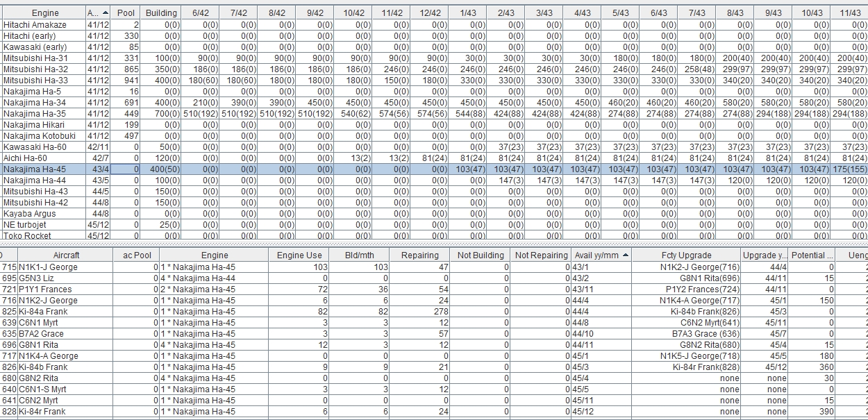Screen dimensions: 868x420
Task: Select P1Y1 Frances in the Aircraft column
Action: tap(66, 289)
